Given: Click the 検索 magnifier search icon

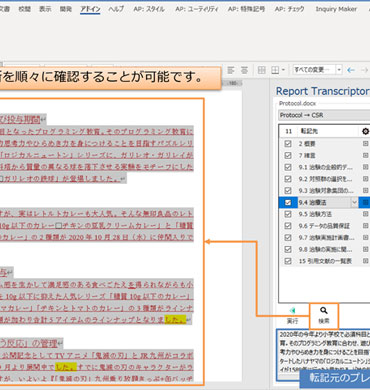Looking at the screenshot, I should tap(323, 311).
